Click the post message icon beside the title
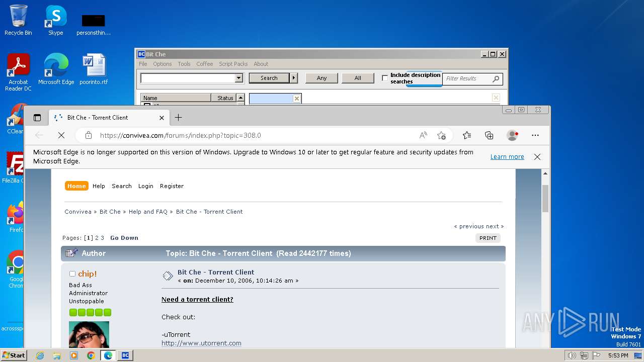Screen dimensions: 644x362 [168, 276]
